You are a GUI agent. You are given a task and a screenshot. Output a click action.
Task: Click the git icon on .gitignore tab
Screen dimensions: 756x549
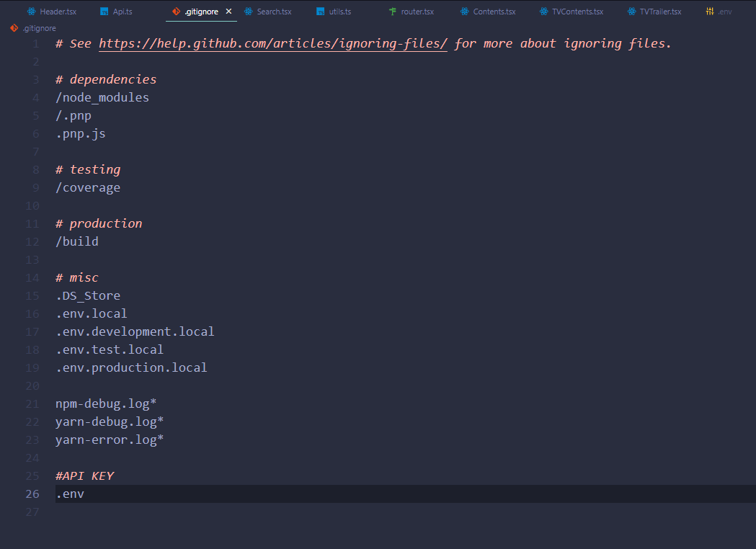click(177, 12)
